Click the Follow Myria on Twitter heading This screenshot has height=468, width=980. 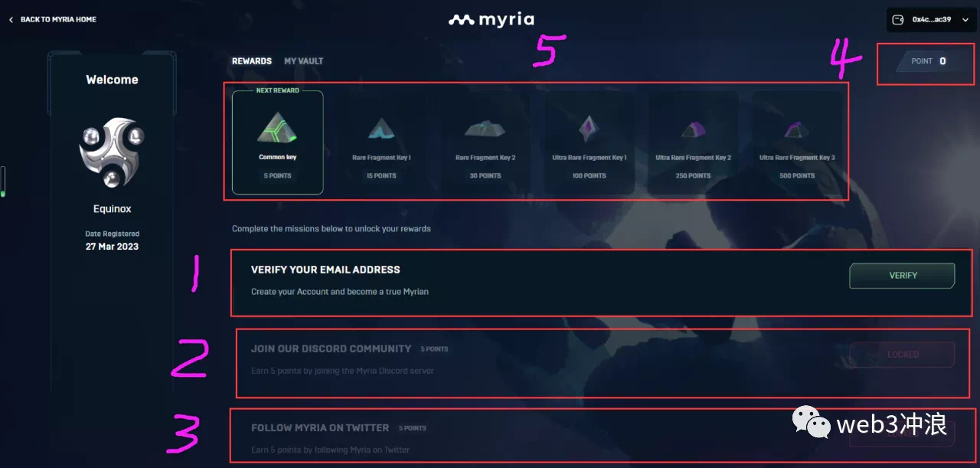click(x=320, y=427)
